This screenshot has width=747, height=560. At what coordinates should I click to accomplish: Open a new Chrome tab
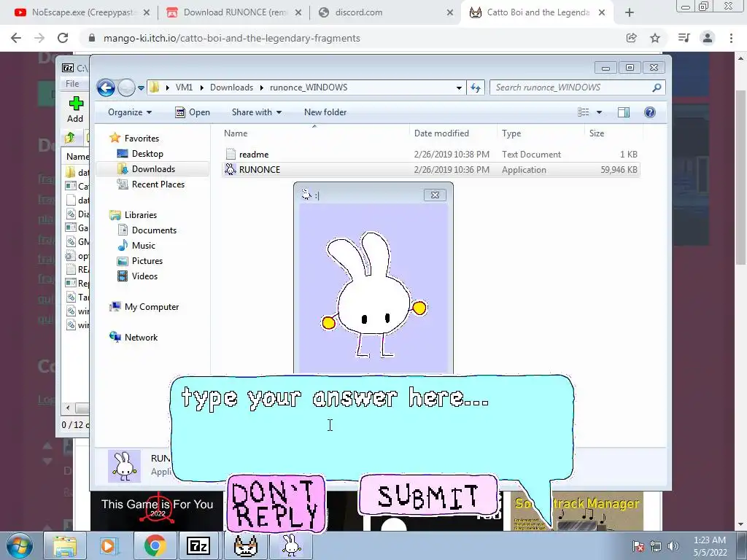(x=630, y=12)
